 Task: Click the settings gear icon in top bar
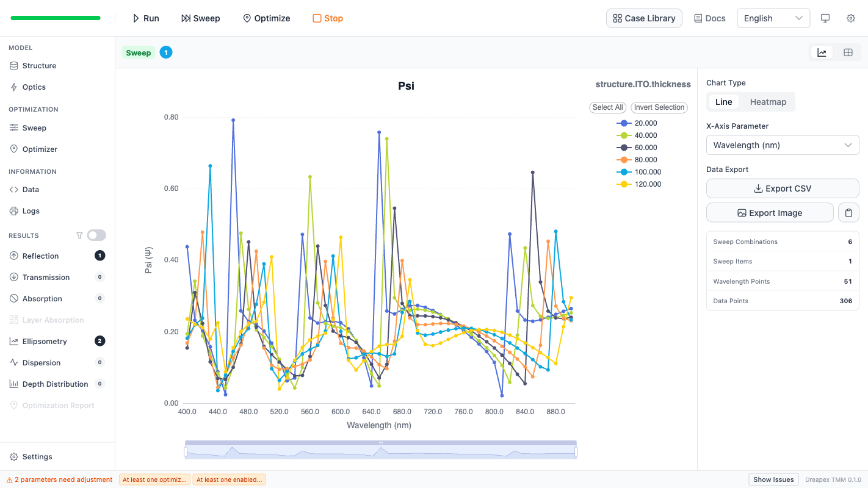click(x=850, y=18)
